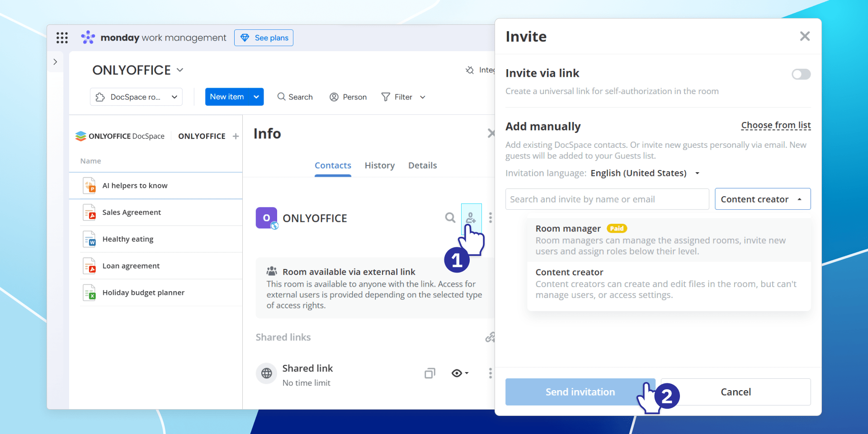
Task: Click the Sales Agreement PDF file icon
Action: [90, 212]
